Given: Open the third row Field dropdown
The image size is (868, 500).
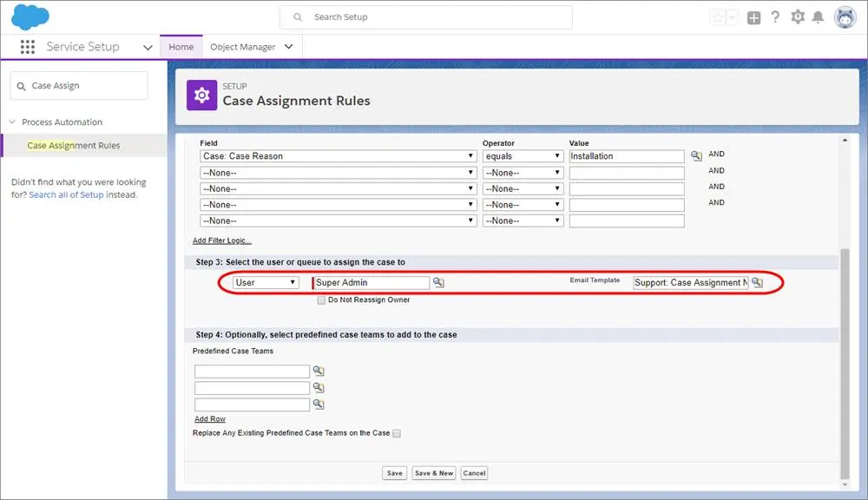Looking at the screenshot, I should pyautogui.click(x=338, y=189).
